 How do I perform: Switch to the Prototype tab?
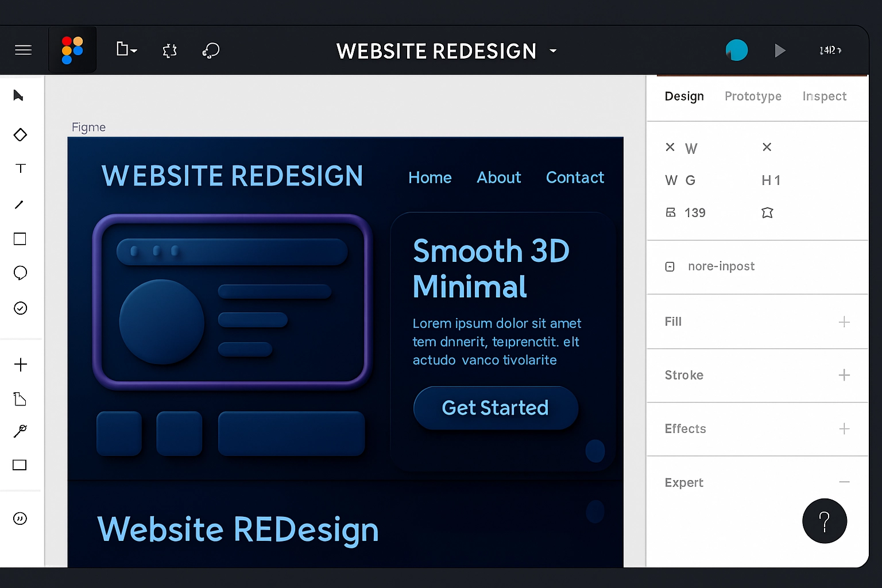pos(752,96)
